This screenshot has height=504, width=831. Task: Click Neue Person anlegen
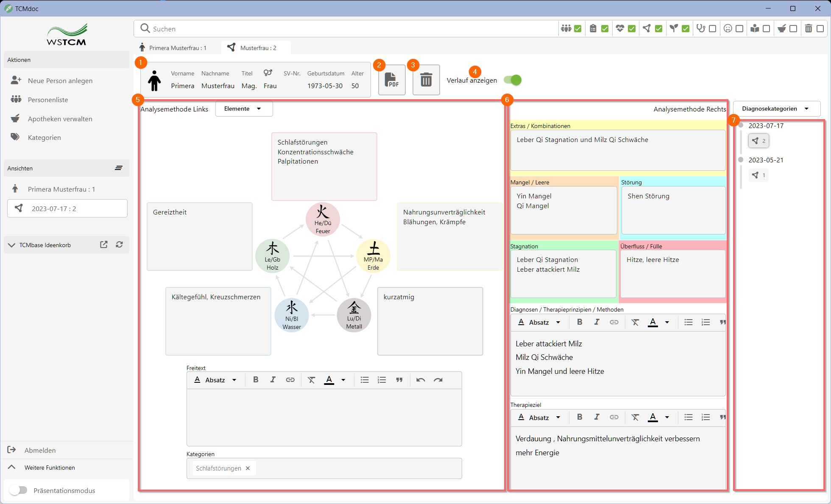click(x=60, y=81)
